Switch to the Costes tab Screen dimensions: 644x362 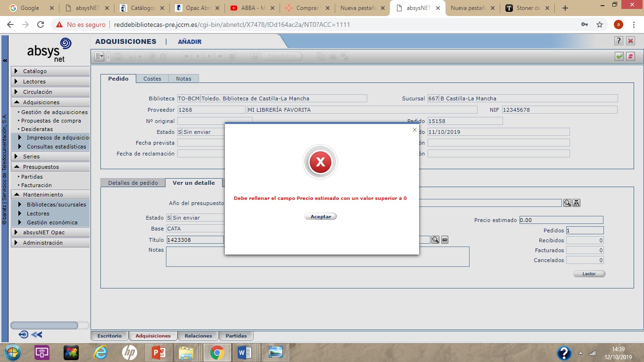(x=152, y=79)
